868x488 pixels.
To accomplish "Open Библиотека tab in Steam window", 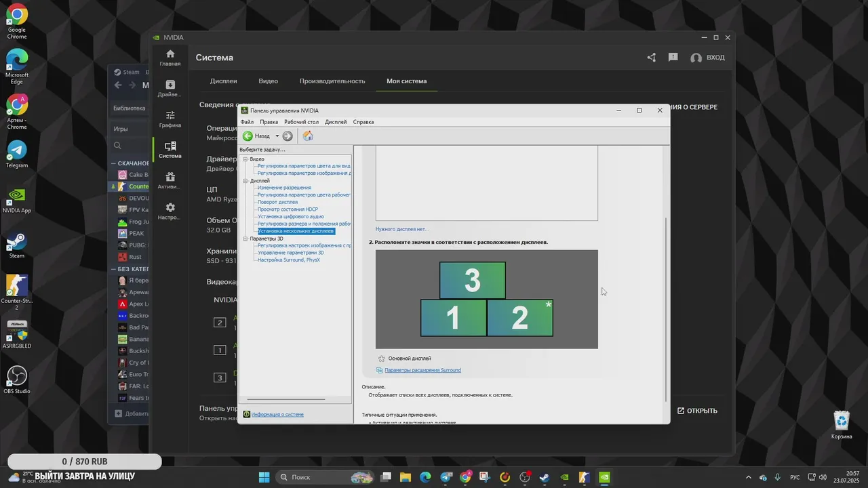I will [x=129, y=108].
